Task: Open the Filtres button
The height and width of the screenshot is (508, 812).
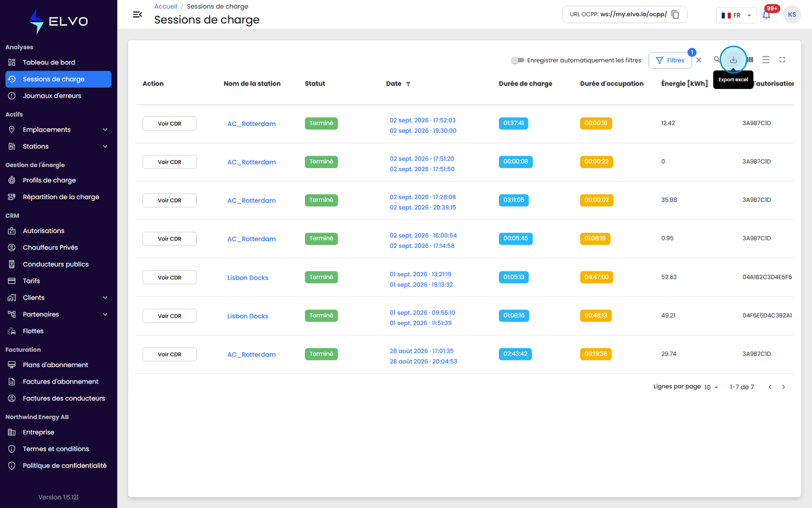Action: coord(670,60)
